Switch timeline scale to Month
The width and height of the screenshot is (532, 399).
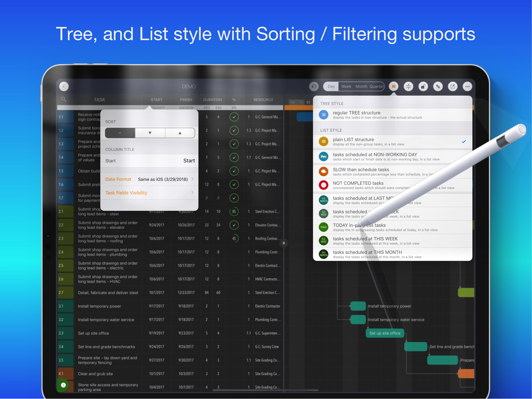(x=361, y=86)
